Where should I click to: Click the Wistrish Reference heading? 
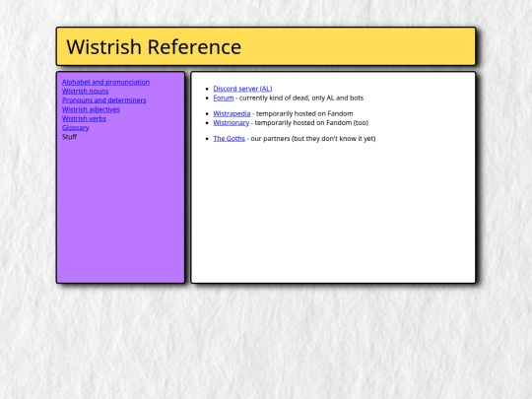[x=154, y=47]
